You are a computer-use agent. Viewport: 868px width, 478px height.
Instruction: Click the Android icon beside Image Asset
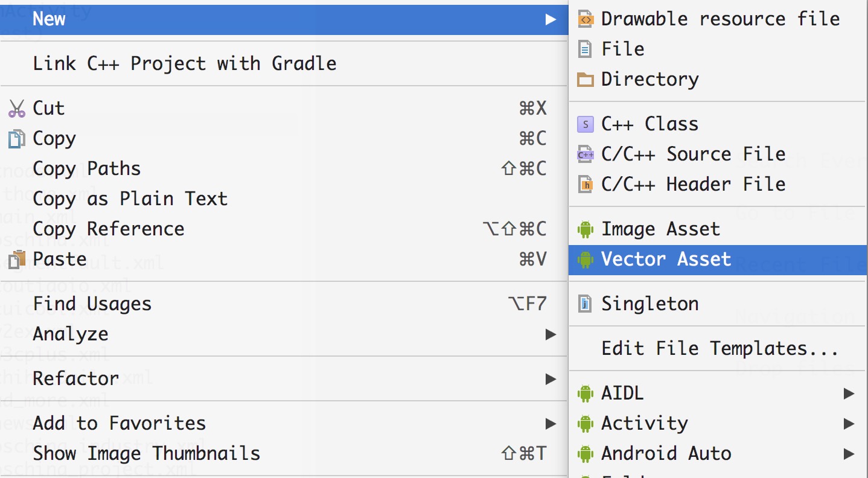(586, 229)
